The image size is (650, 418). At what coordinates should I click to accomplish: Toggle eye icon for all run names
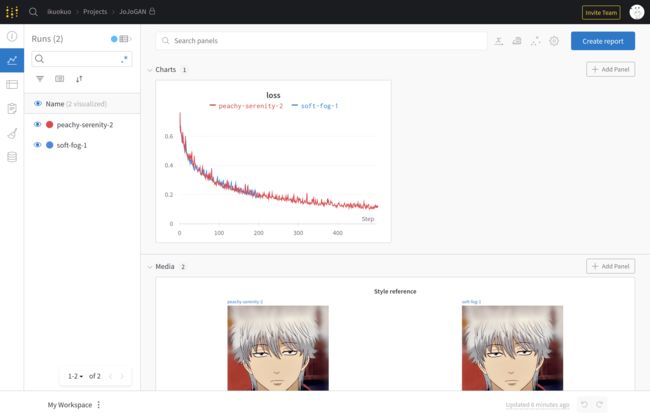38,104
